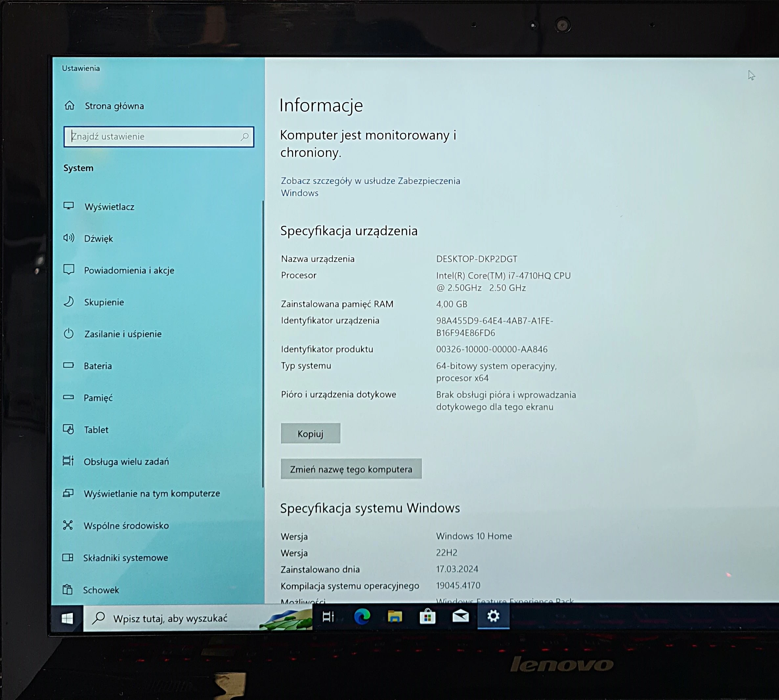Click the Wyświetlanie na tym komputerze icon
The height and width of the screenshot is (700, 779).
(x=68, y=493)
